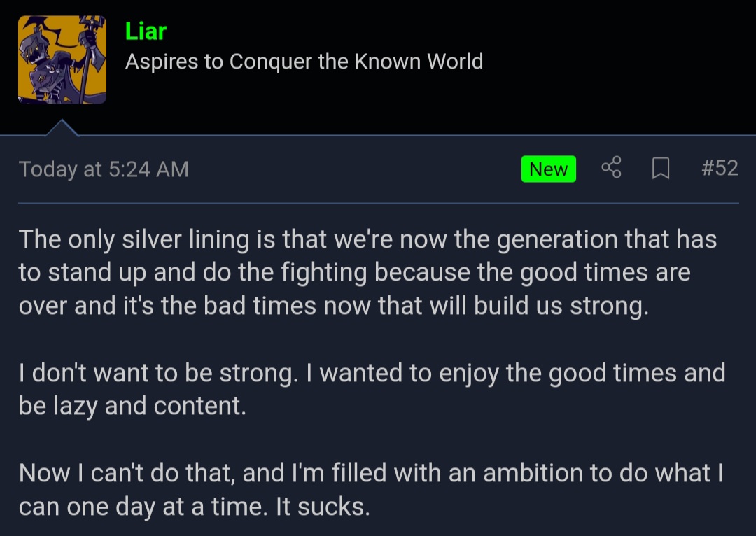Bookmark this post with the bookmark icon
756x536 pixels.
pos(661,168)
